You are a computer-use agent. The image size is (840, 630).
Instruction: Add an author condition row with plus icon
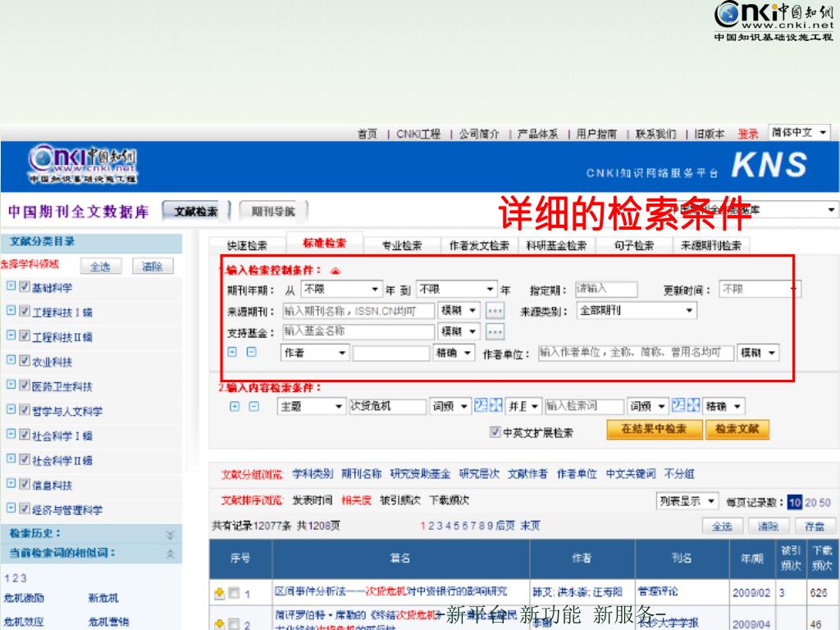point(232,352)
